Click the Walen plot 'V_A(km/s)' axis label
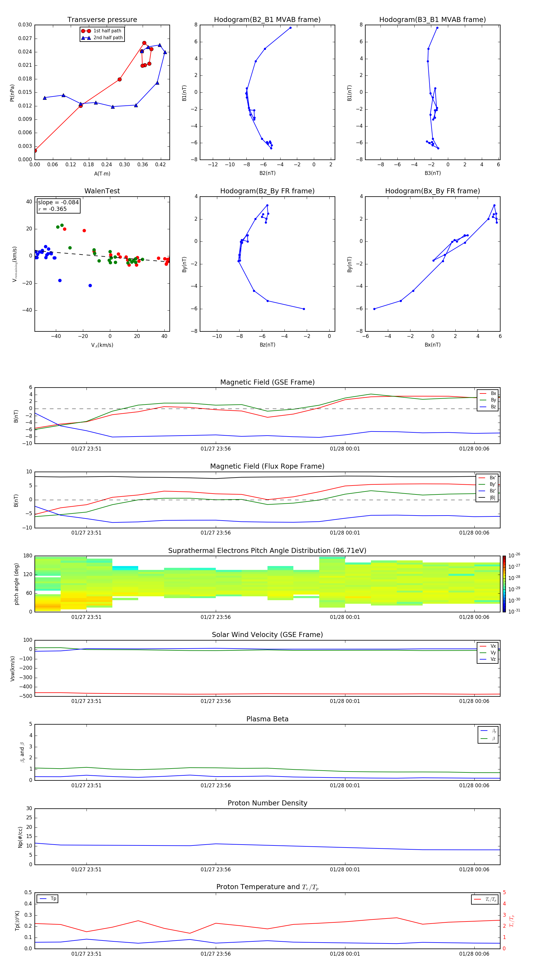The height and width of the screenshot is (980, 535). coord(102,345)
